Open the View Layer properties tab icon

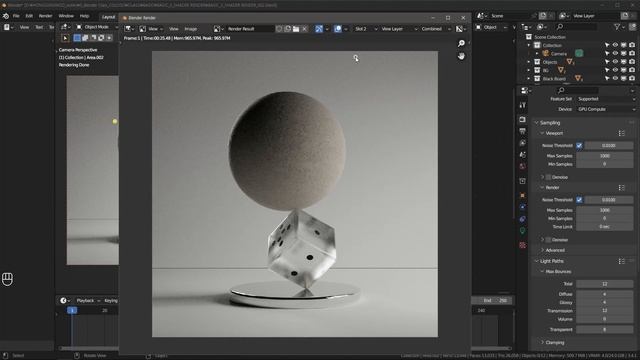[x=523, y=143]
